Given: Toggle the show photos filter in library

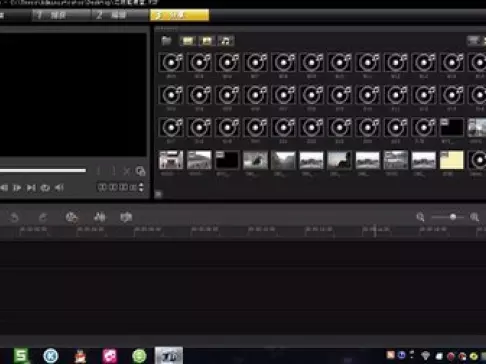Looking at the screenshot, I should tap(207, 41).
